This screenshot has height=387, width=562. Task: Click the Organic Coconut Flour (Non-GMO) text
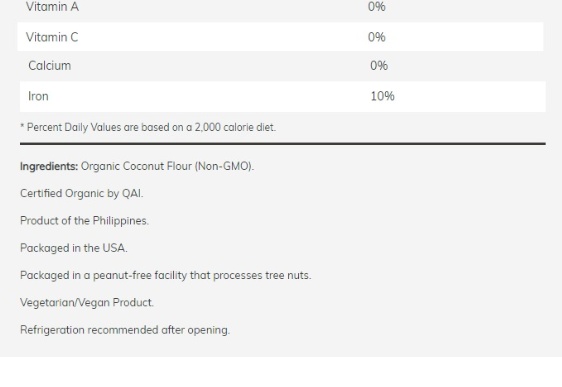[x=167, y=166]
